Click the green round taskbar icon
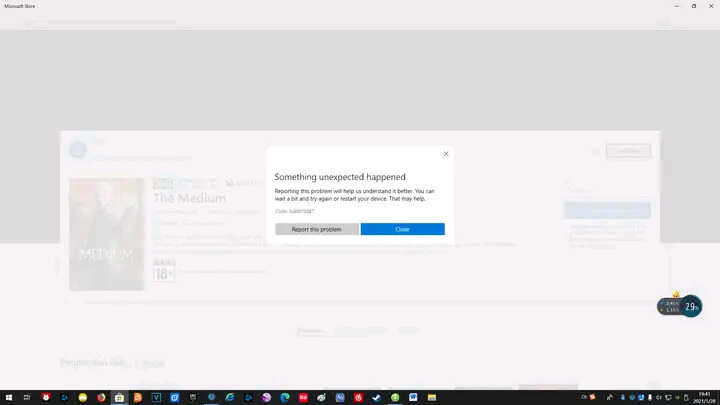Viewport: 720px width, 405px height. [x=395, y=397]
